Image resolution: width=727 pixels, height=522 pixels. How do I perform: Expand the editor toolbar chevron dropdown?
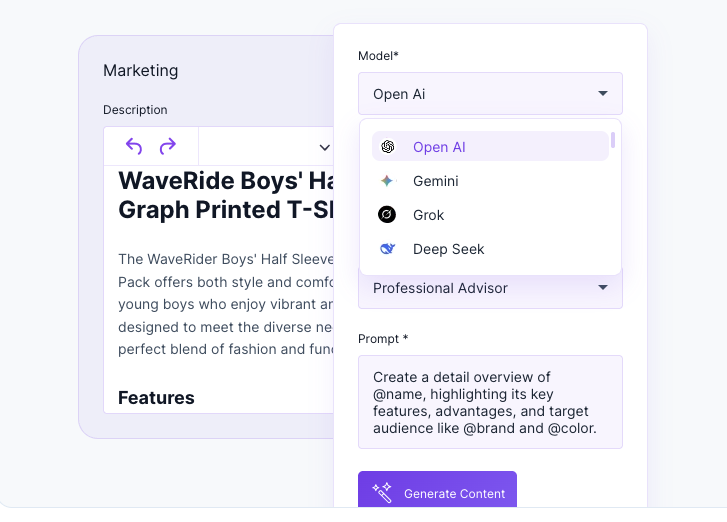pos(325,148)
